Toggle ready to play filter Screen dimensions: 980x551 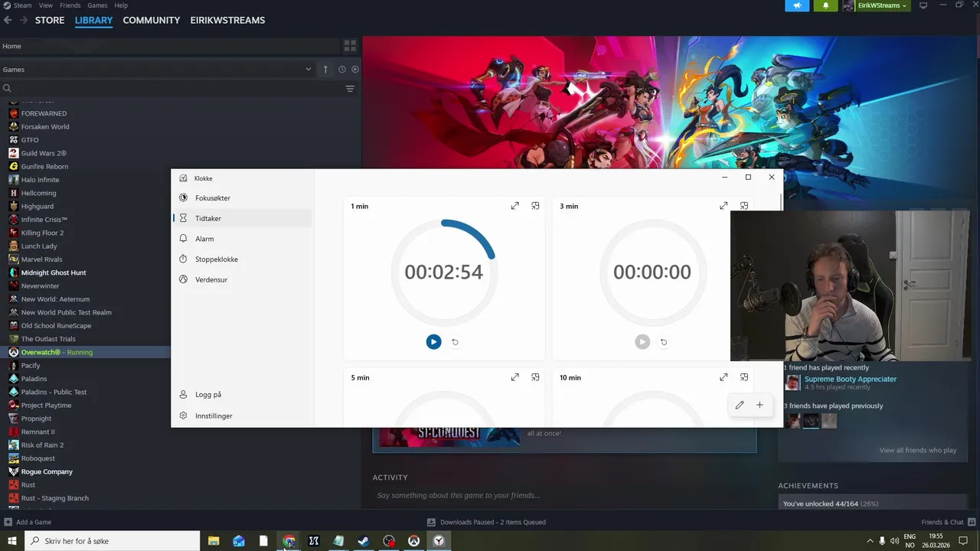[x=354, y=69]
